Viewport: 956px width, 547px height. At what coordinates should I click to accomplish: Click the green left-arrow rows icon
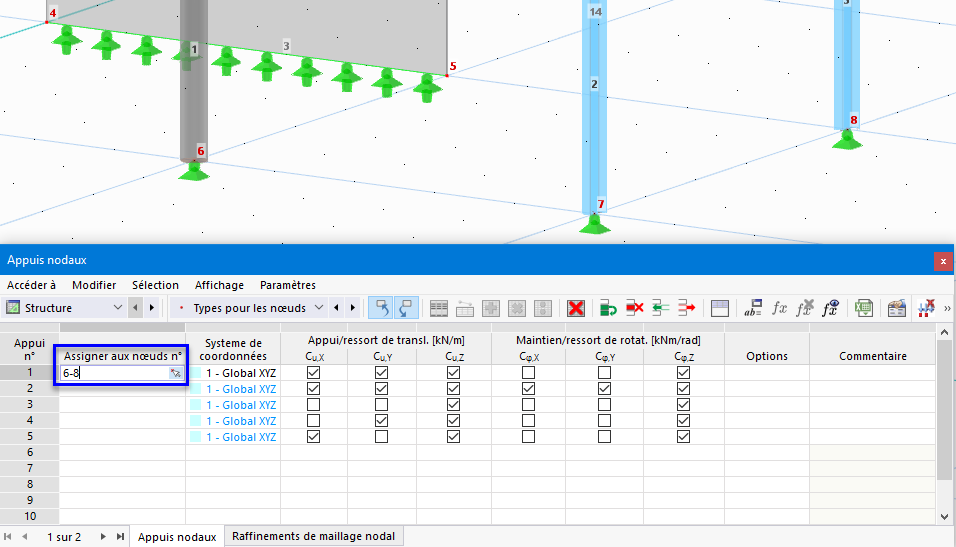coord(660,308)
